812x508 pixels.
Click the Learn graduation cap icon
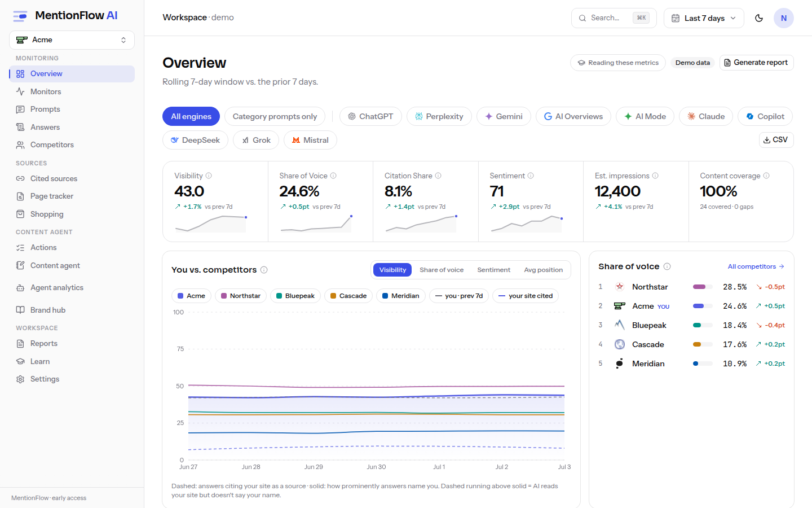click(20, 361)
